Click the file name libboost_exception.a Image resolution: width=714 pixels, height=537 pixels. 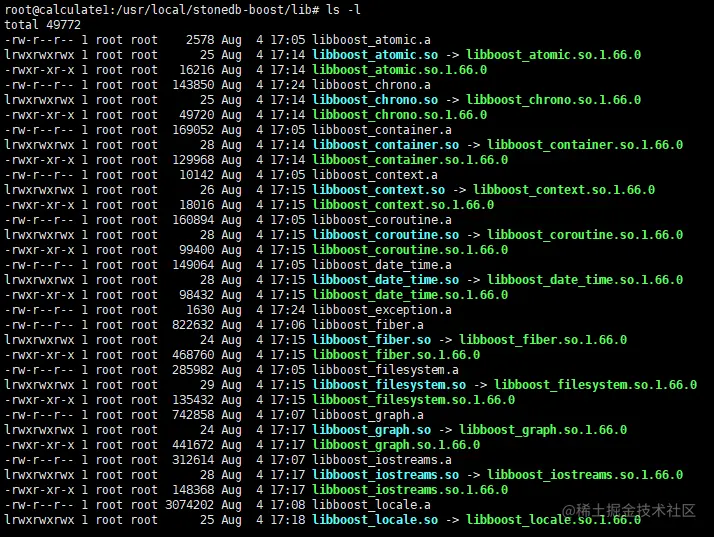[x=382, y=311]
